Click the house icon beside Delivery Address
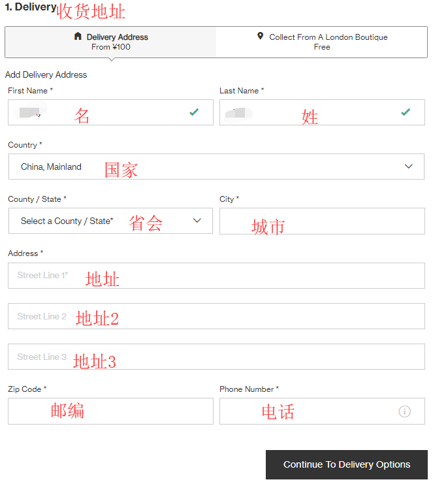 (78, 37)
